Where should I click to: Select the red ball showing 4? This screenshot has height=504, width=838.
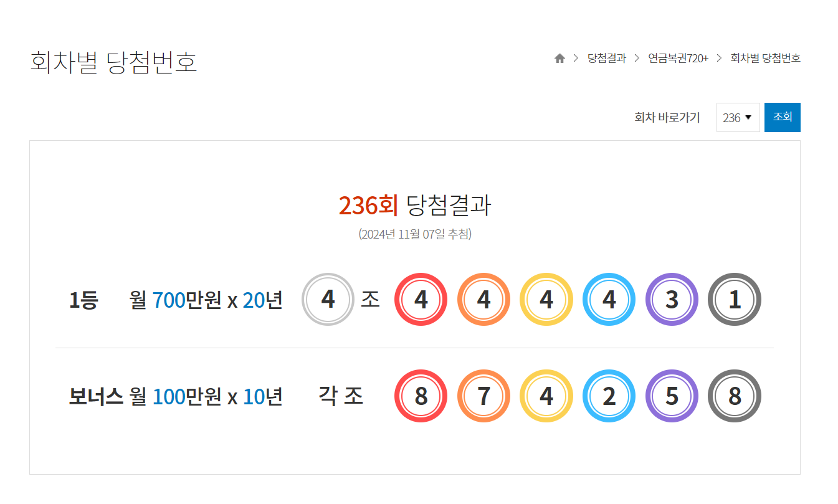[421, 300]
